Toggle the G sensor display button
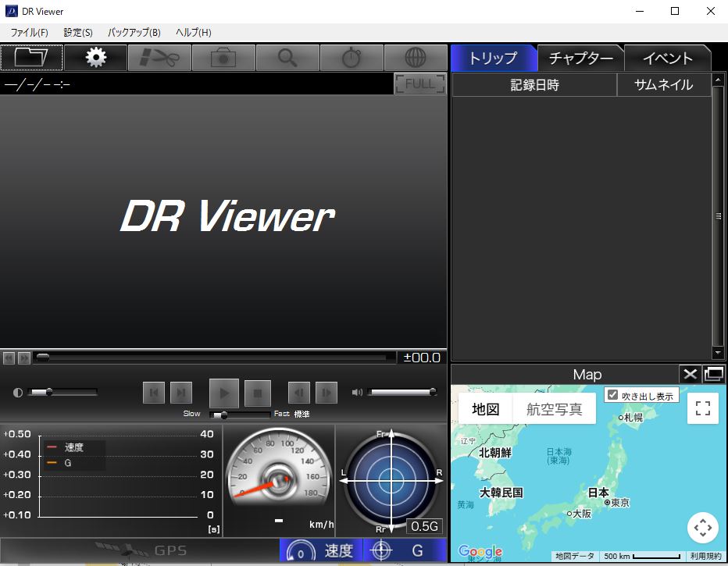 point(405,550)
